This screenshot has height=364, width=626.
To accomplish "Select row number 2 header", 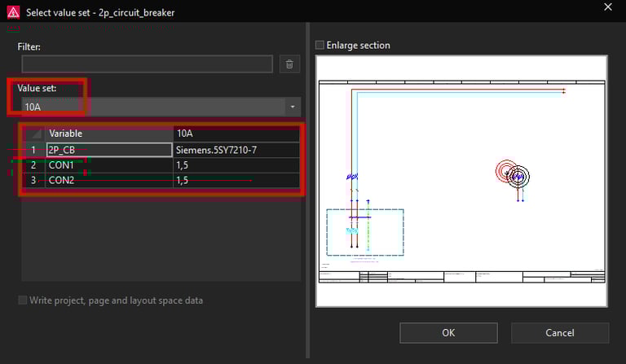I will point(33,165).
